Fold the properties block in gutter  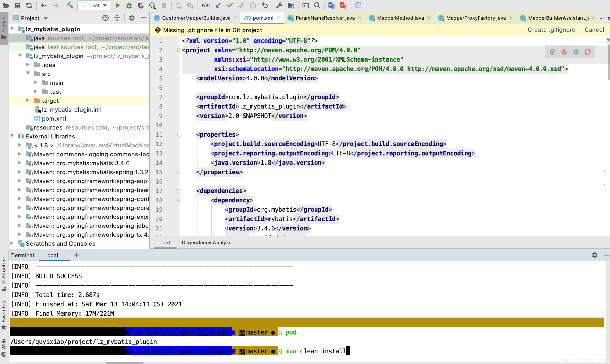click(179, 135)
